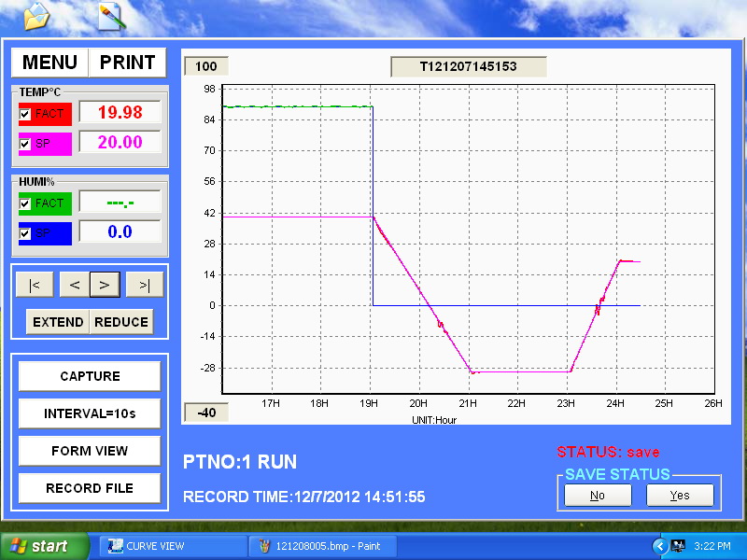Viewport: 747px width, 560px height.
Task: Jump to last page of curve
Action: tap(145, 285)
